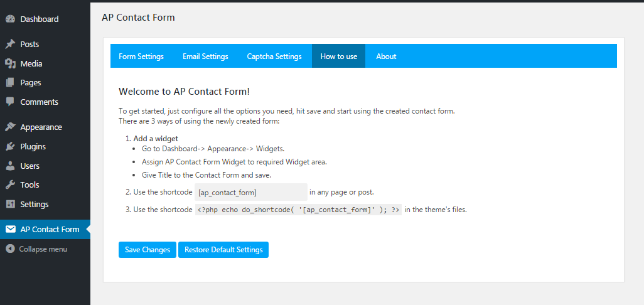
Task: Switch to the Captcha Settings tab
Action: (x=274, y=56)
